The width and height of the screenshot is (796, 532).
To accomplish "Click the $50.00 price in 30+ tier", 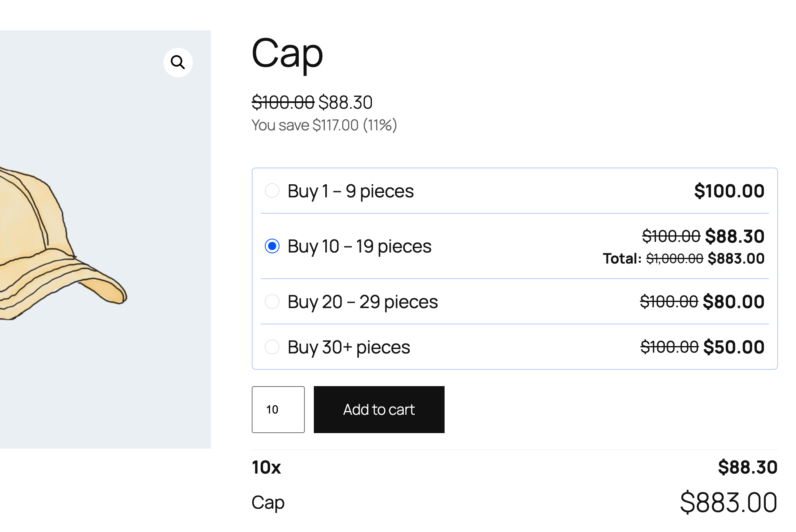I will point(733,347).
